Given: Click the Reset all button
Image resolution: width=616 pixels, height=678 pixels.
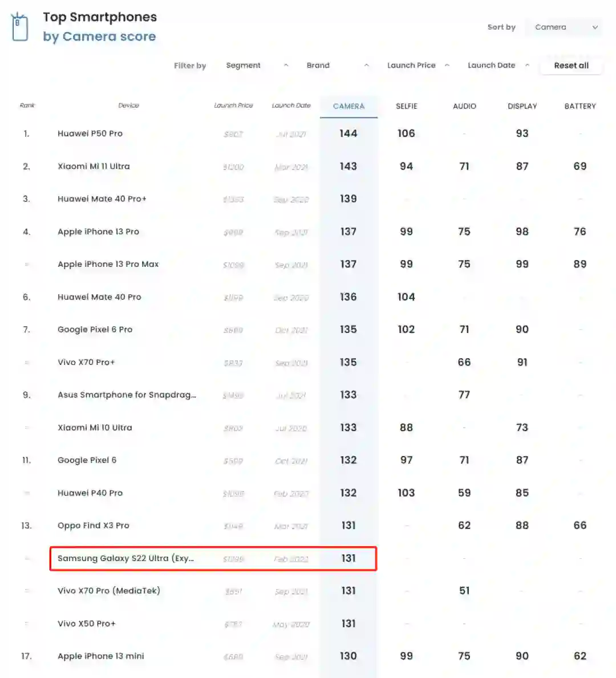Looking at the screenshot, I should point(571,66).
